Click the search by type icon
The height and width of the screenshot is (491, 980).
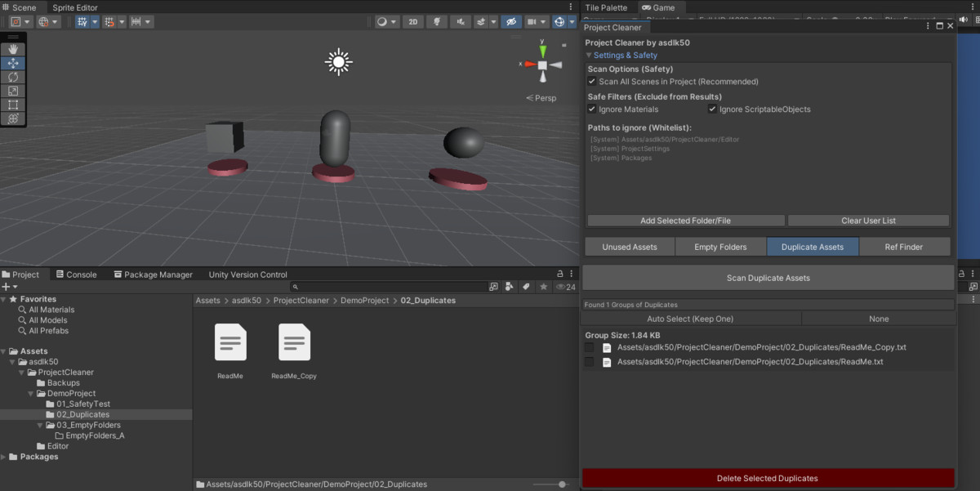510,287
